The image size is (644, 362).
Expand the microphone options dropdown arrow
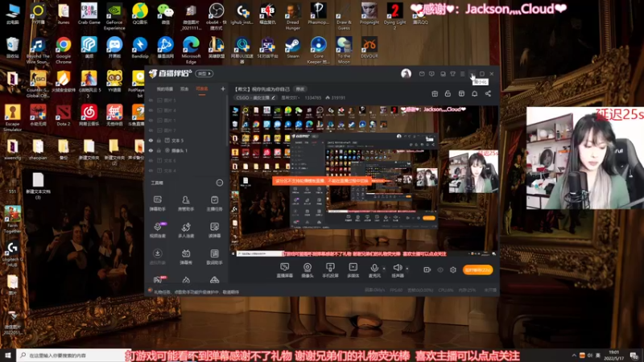(384, 269)
